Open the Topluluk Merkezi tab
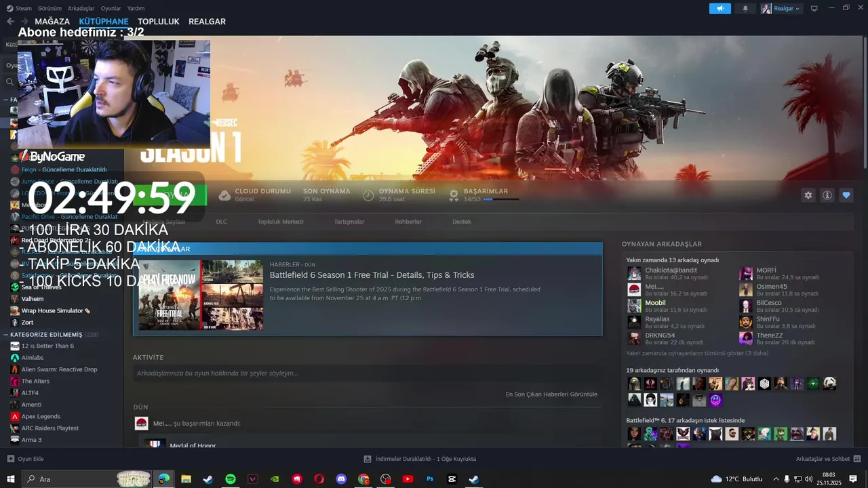Screen dimensions: 868x488 280,222
